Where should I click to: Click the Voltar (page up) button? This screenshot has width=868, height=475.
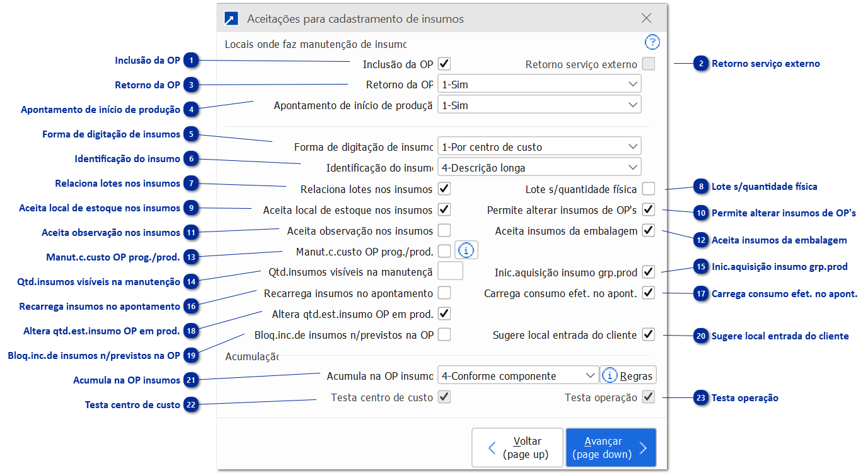[x=518, y=447]
